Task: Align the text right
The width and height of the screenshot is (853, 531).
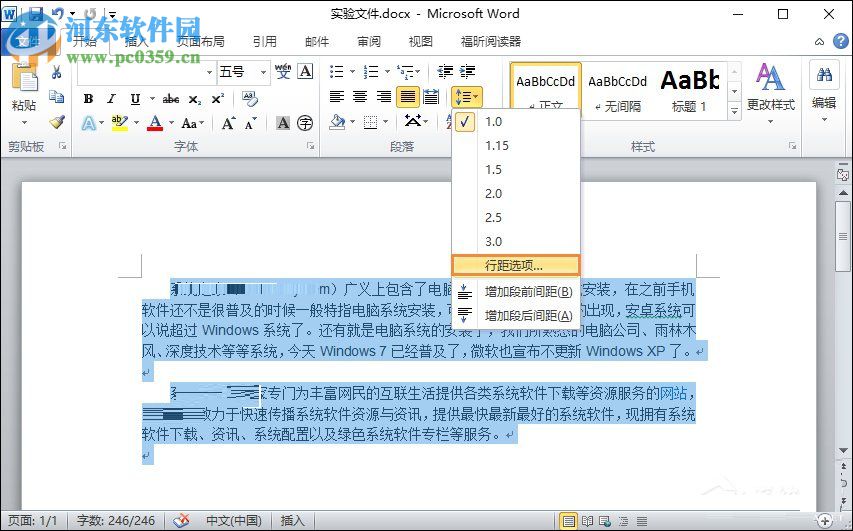Action: (x=384, y=97)
